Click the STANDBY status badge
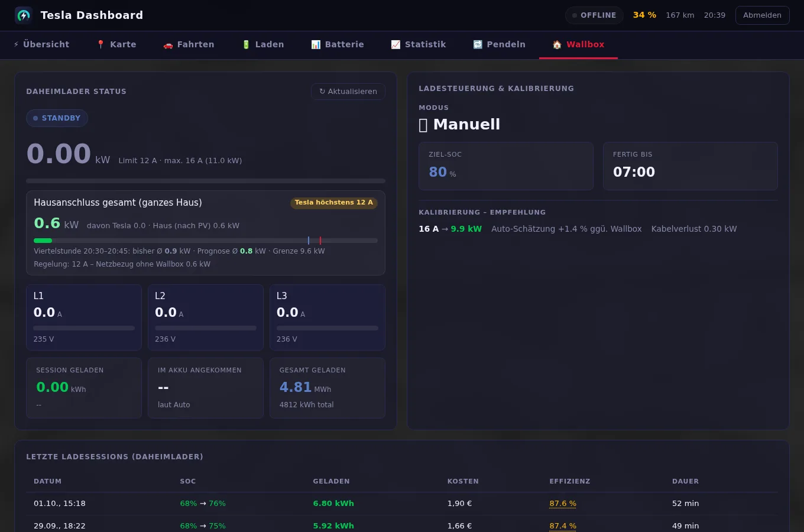The width and height of the screenshot is (804, 532). pos(57,118)
